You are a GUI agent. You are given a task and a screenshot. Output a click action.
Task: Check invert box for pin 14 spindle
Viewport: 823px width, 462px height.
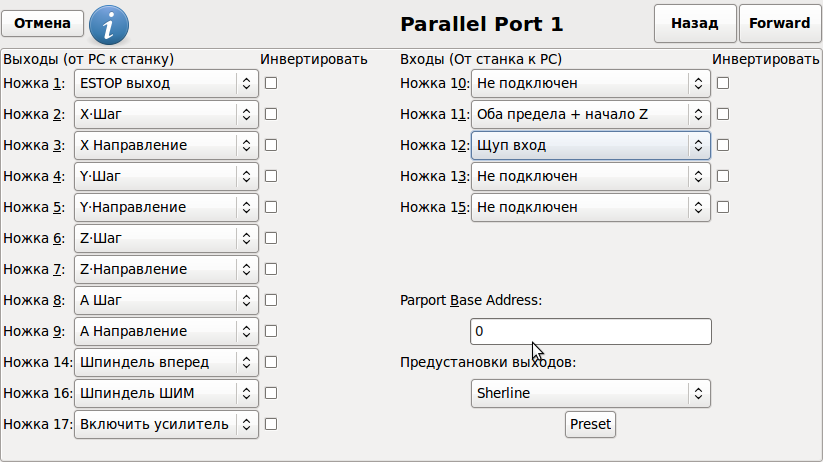pyautogui.click(x=271, y=362)
